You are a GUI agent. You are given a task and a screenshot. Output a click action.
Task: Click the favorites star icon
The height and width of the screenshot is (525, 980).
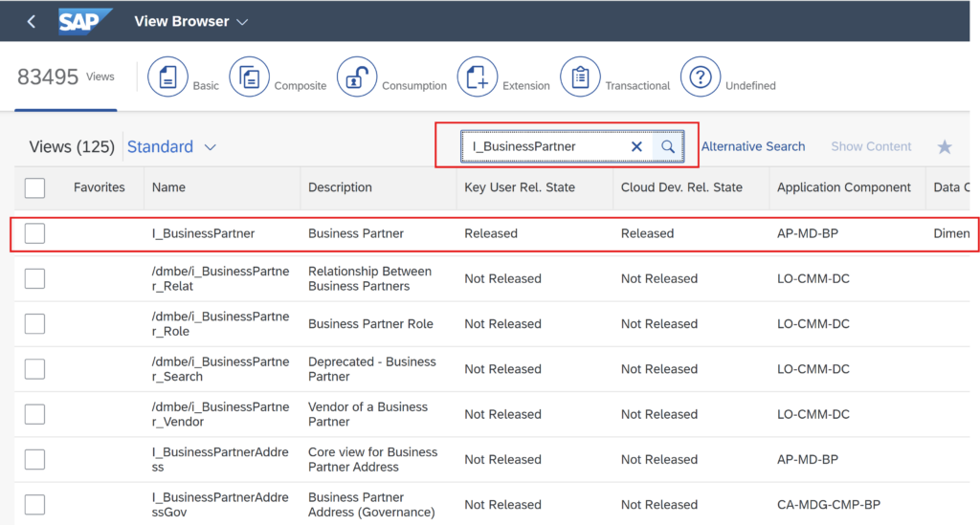(x=945, y=147)
